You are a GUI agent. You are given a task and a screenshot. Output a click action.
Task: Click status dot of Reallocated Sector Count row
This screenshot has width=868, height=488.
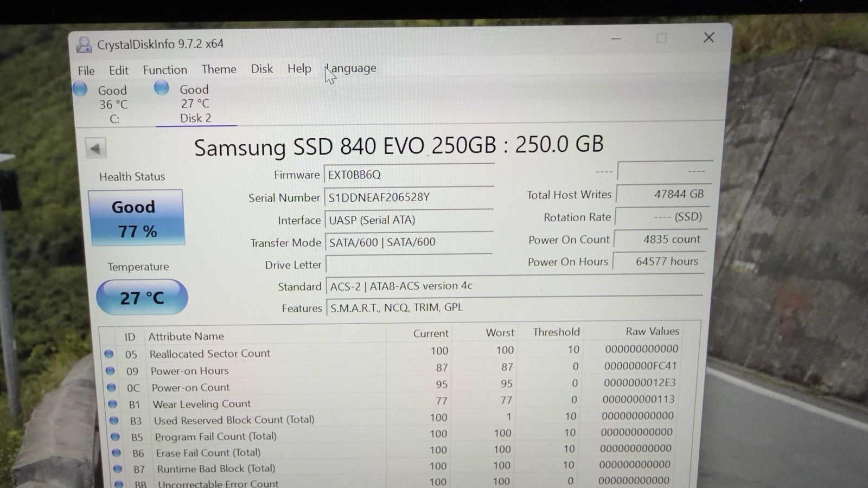109,354
